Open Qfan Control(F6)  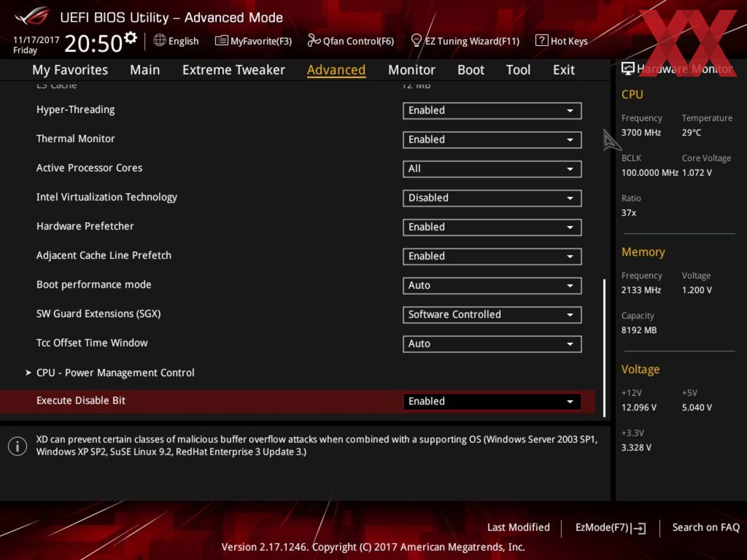pos(350,41)
